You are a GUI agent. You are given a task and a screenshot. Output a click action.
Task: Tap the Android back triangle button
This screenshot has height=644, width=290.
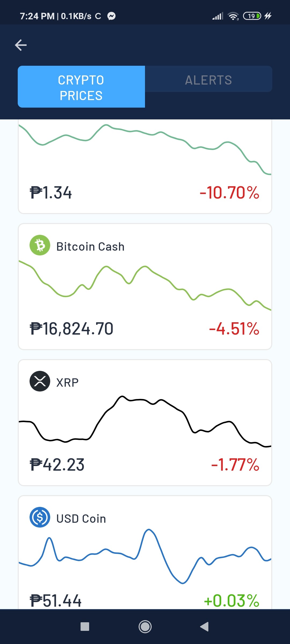pyautogui.click(x=204, y=627)
